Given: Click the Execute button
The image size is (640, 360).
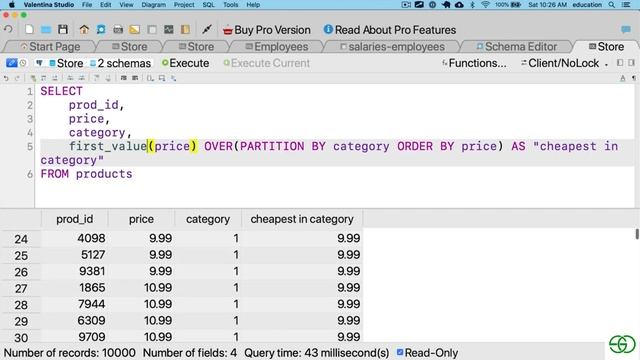Looking at the screenshot, I should (186, 63).
